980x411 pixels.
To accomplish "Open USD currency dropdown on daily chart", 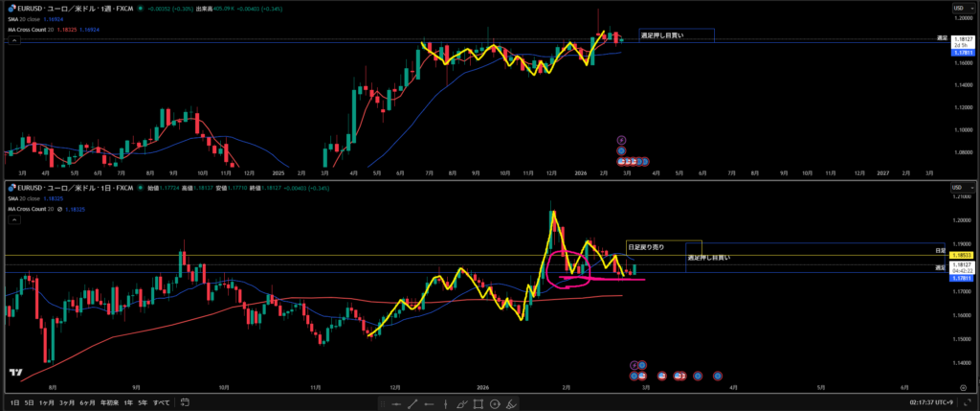I will pyautogui.click(x=957, y=186).
